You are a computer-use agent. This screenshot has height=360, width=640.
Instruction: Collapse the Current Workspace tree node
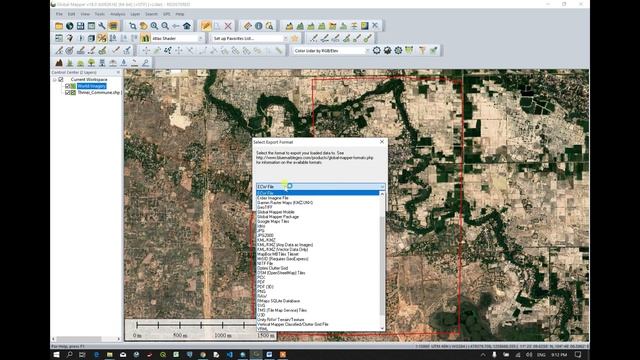coord(55,80)
